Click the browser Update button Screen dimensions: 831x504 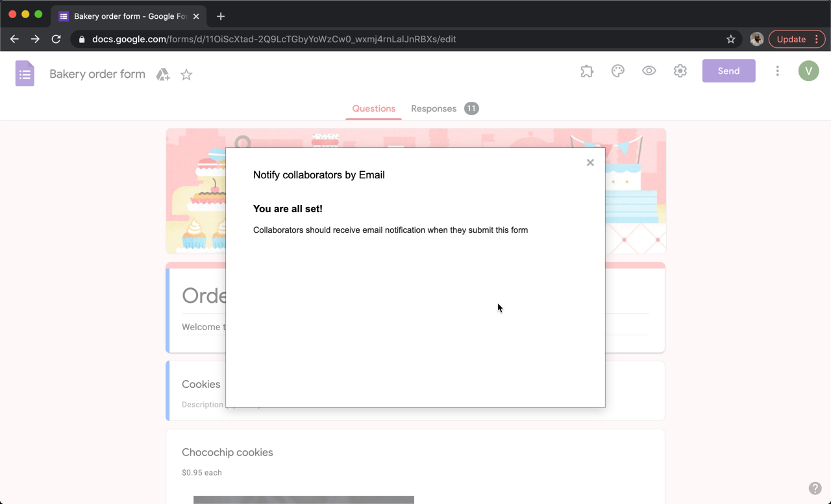click(x=791, y=39)
